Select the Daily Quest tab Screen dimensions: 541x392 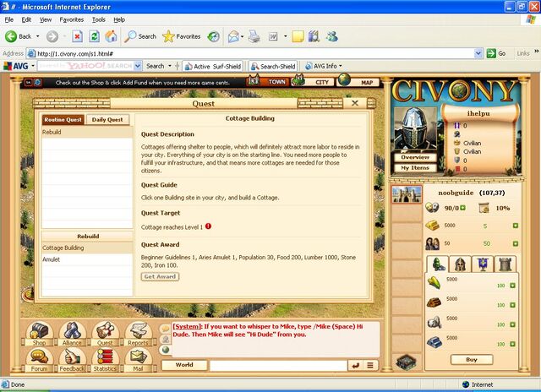(x=107, y=120)
